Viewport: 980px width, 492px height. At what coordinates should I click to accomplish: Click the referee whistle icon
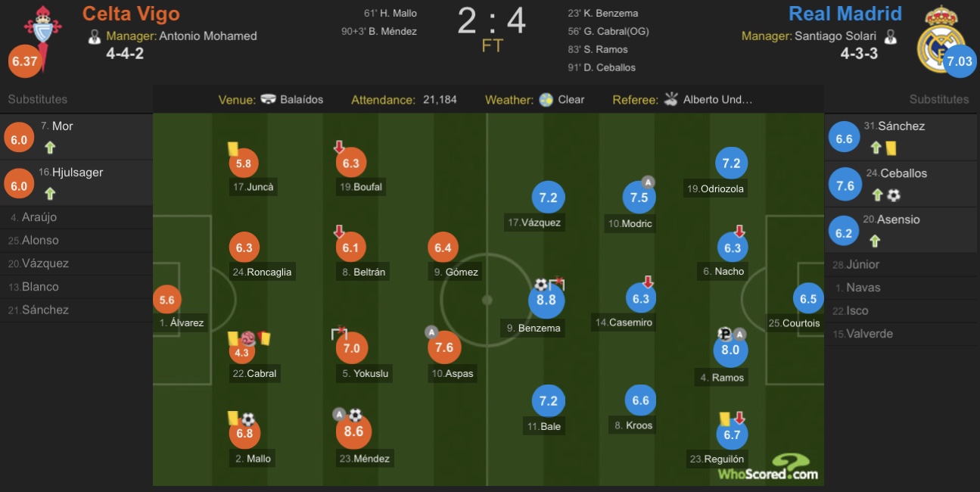click(x=670, y=99)
